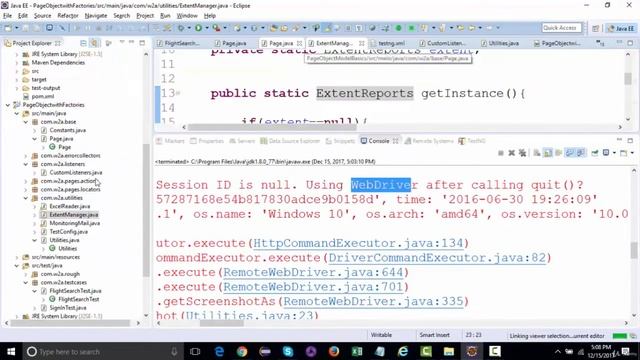Click the Quick Access search field

[561, 28]
